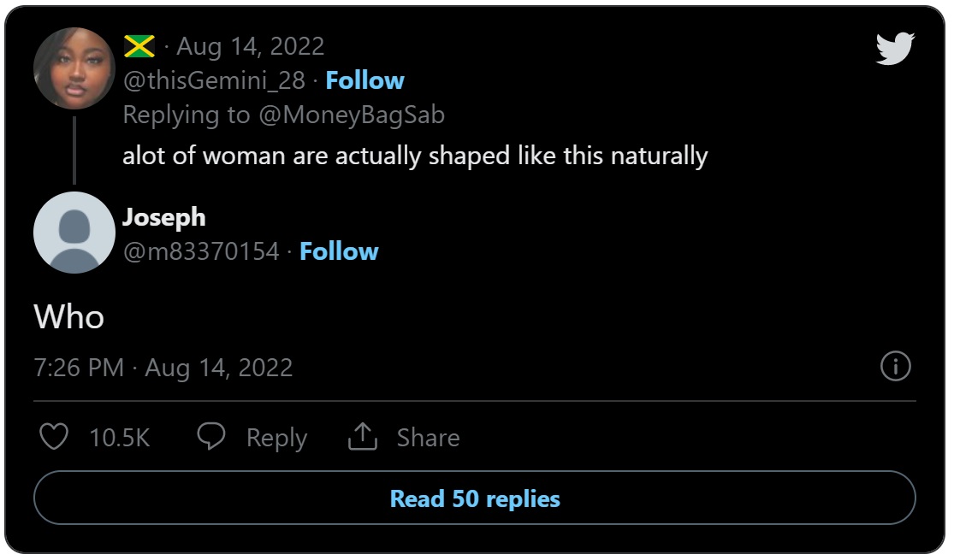Open the tweet info circle icon

(895, 367)
